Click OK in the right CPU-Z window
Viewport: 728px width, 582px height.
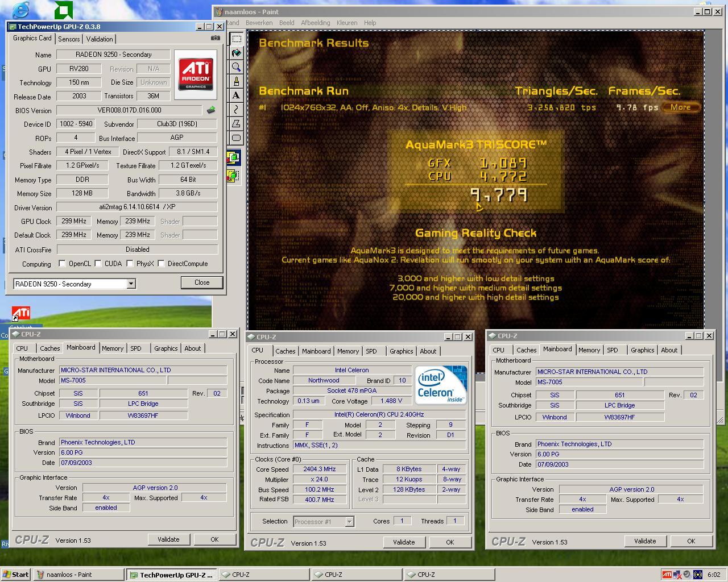point(691,541)
